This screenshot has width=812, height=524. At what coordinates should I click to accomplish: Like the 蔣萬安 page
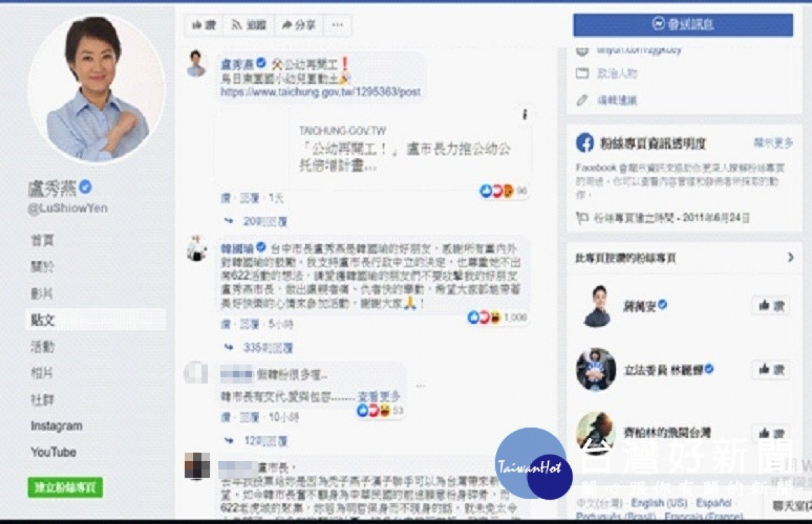[x=771, y=306]
